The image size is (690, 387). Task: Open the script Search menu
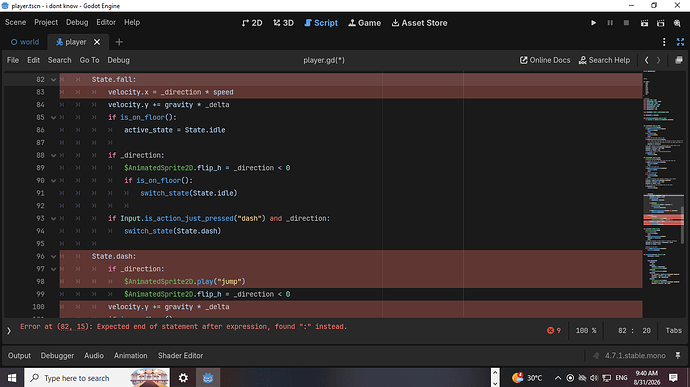tap(59, 60)
